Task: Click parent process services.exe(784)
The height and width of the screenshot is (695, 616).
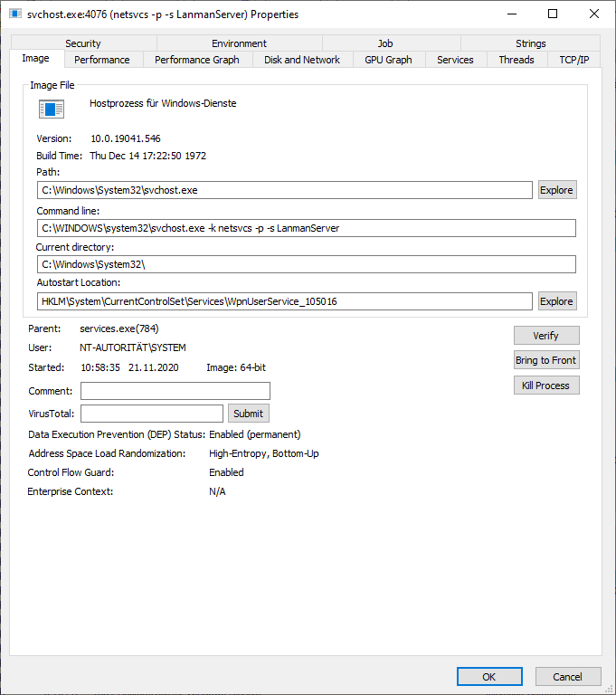Action: [119, 328]
